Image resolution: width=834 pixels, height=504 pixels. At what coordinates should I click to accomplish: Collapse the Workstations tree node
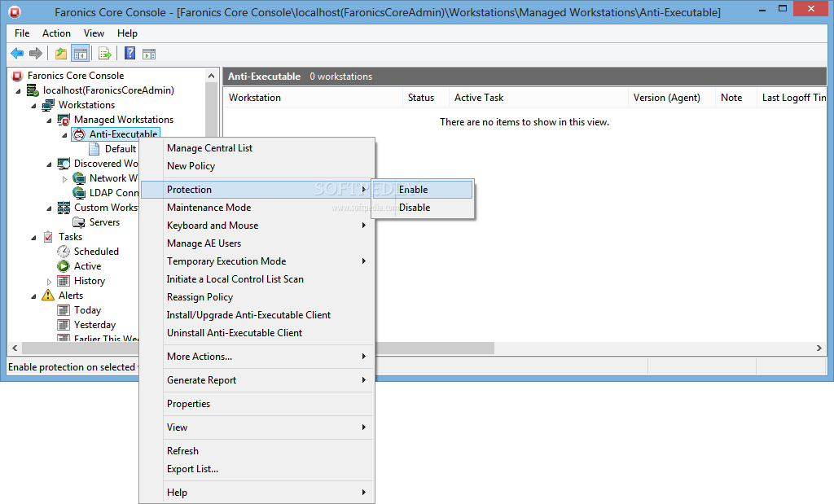pyautogui.click(x=34, y=105)
